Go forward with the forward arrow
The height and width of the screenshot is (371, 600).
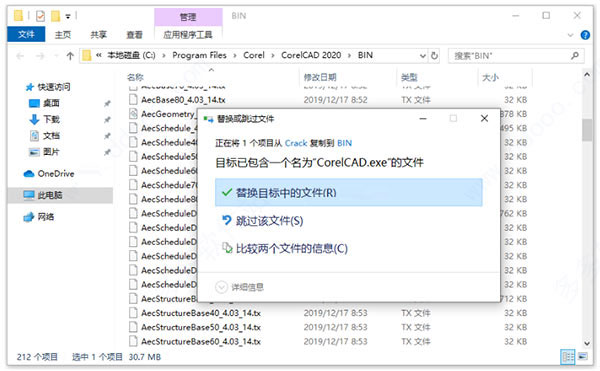pos(40,56)
